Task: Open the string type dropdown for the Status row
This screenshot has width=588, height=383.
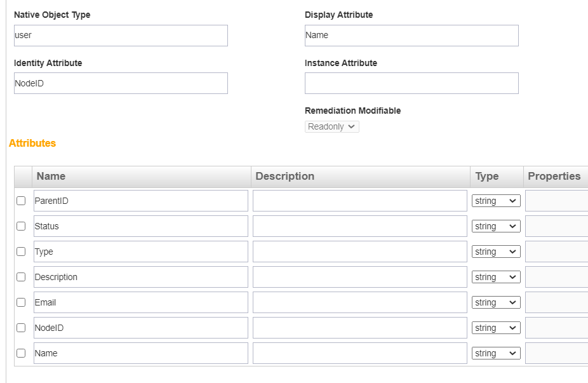Action: [495, 226]
